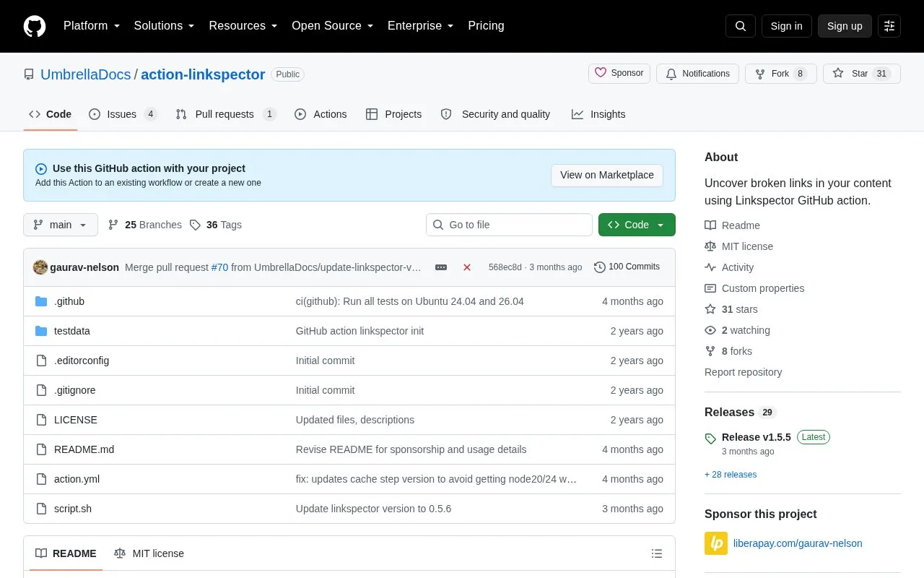The height and width of the screenshot is (578, 924).
Task: Click the Sign up button
Action: click(x=845, y=26)
